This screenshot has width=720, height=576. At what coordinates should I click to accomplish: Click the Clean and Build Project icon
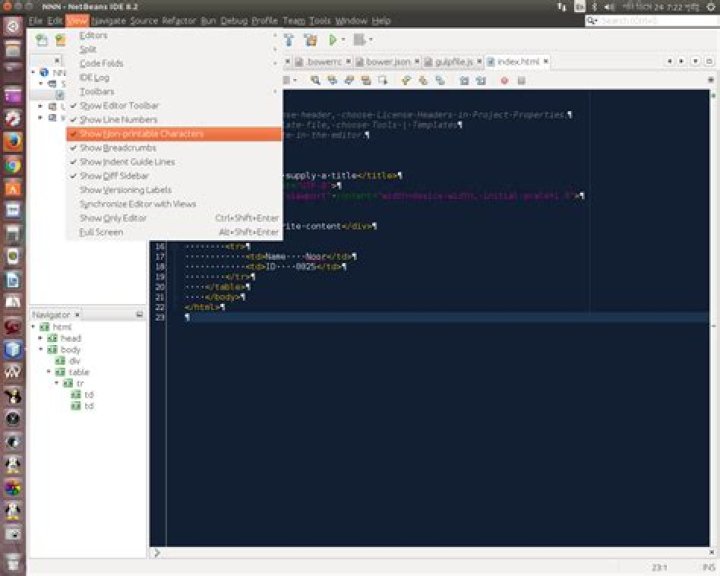pos(311,40)
